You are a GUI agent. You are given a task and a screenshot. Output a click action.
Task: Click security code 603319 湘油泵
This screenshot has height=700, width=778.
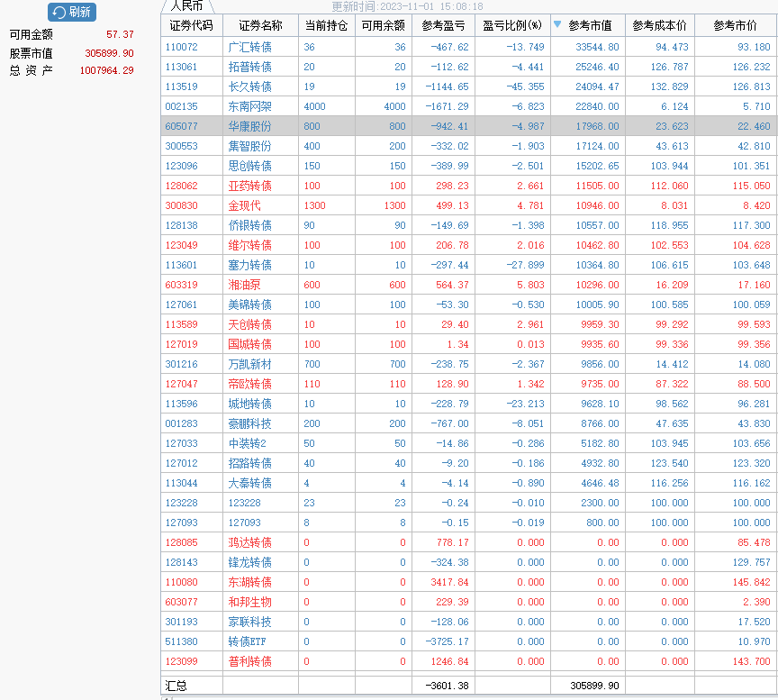181,285
